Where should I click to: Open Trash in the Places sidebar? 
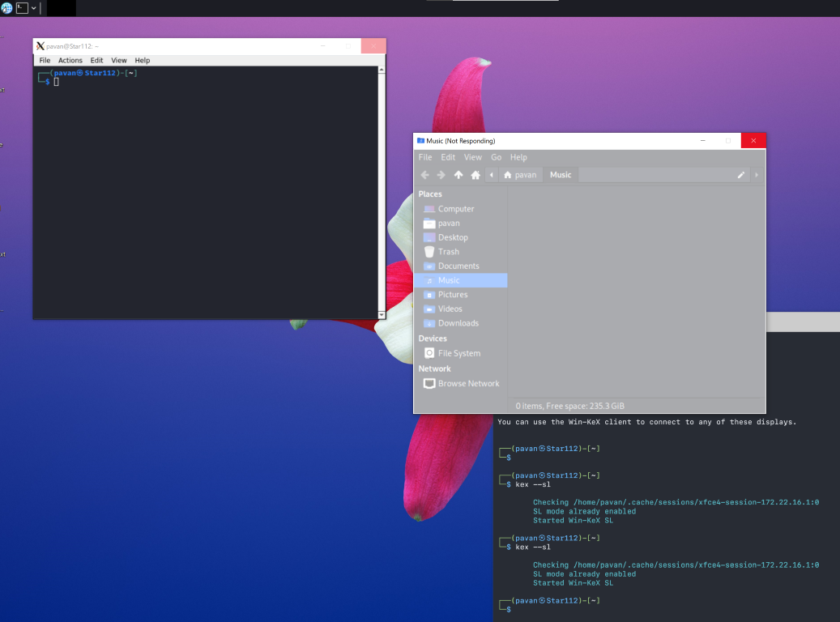pyautogui.click(x=448, y=252)
